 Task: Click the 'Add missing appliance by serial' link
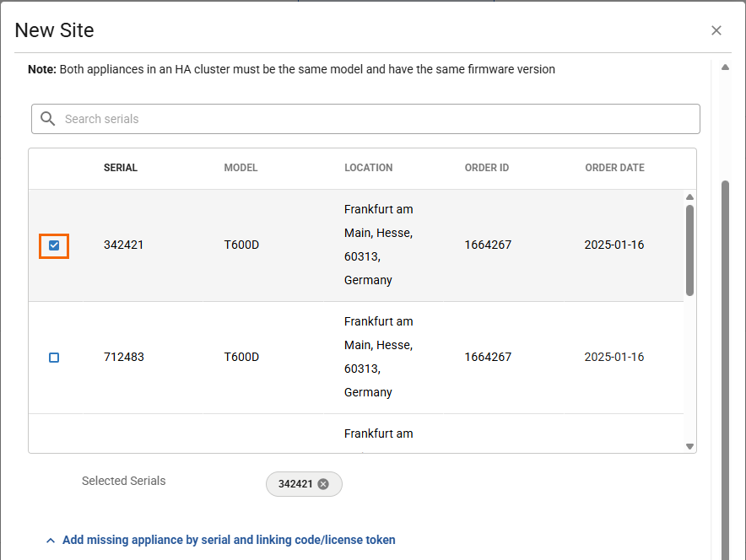point(229,540)
